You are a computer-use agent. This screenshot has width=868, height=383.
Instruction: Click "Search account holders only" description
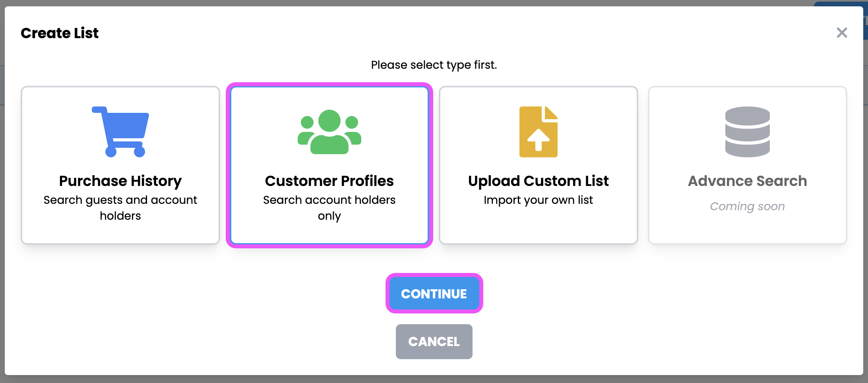tap(329, 208)
